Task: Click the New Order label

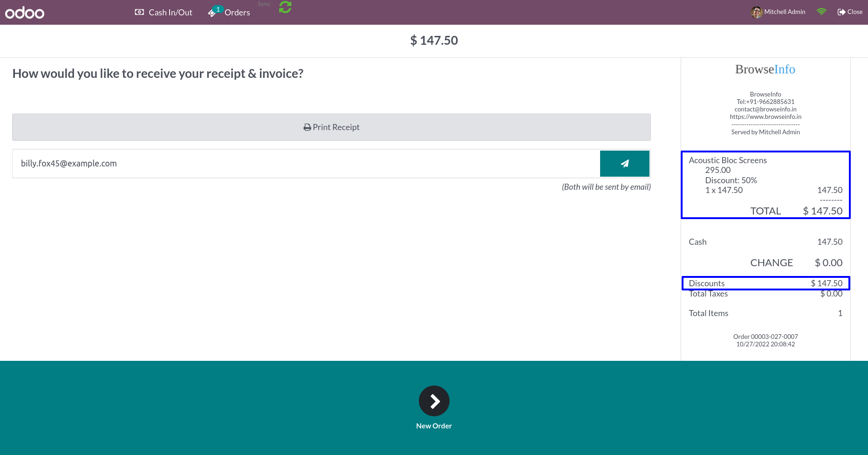Action: click(434, 426)
